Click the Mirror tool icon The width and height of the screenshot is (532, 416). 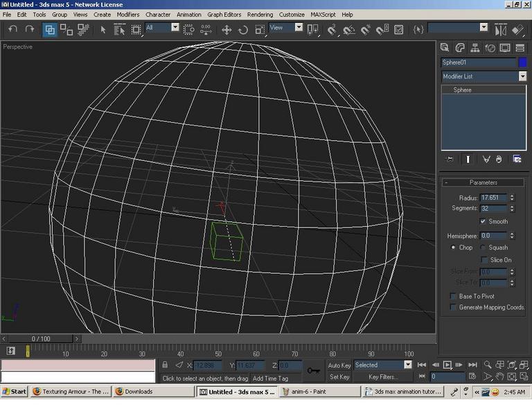tap(501, 30)
